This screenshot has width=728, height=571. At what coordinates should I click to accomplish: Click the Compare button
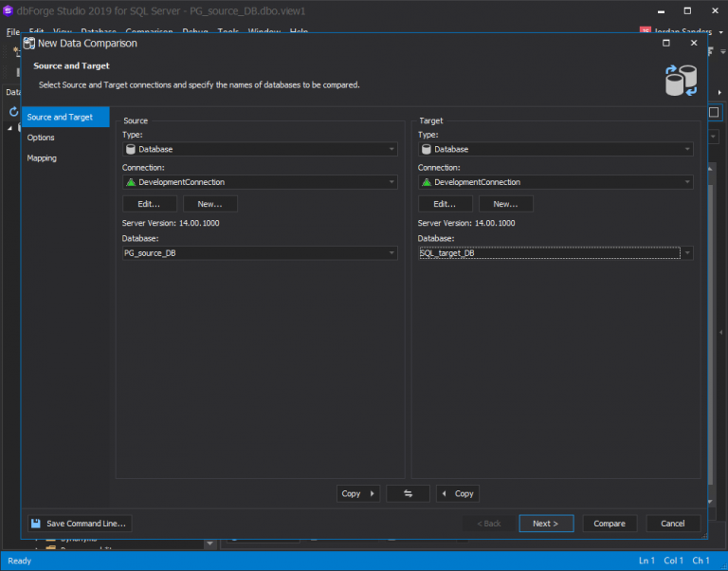coord(610,524)
